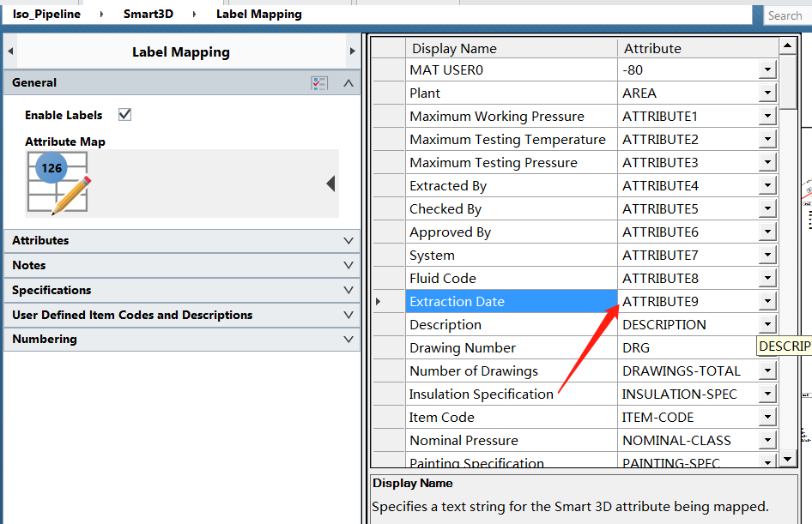The image size is (812, 524).
Task: Click the row selector beside Extraction Date
Action: (388, 301)
